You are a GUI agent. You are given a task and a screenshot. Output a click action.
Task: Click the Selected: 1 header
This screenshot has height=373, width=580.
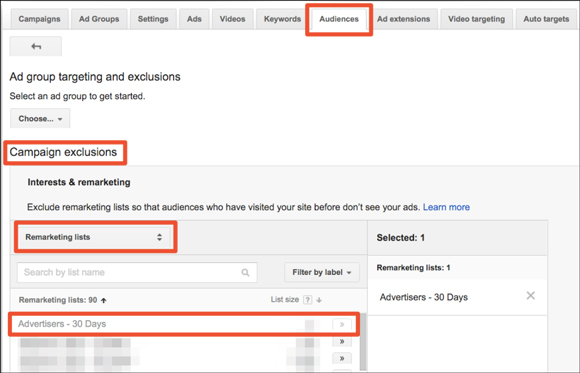point(401,238)
